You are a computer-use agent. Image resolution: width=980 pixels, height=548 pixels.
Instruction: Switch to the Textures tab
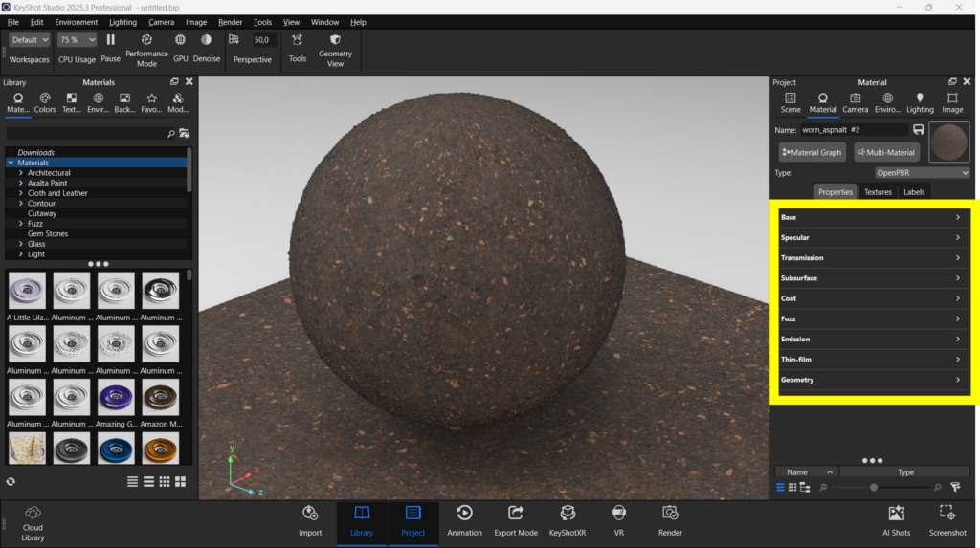click(878, 192)
